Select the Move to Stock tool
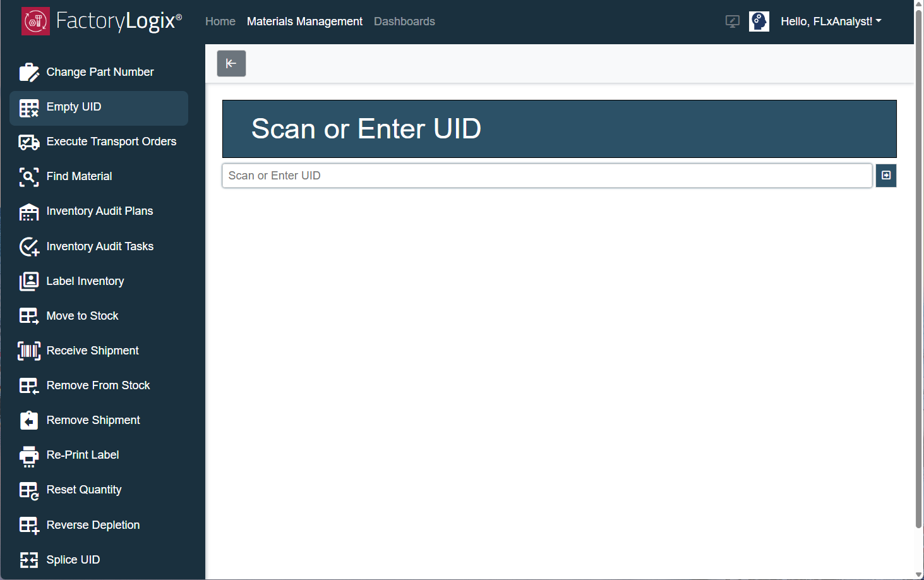 tap(82, 315)
